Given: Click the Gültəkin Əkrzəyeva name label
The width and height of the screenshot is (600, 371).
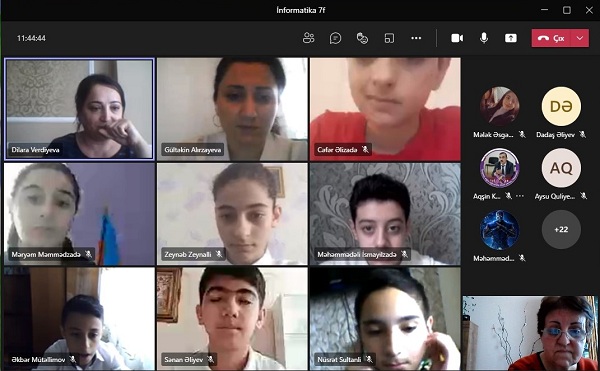Looking at the screenshot, I should (x=193, y=150).
